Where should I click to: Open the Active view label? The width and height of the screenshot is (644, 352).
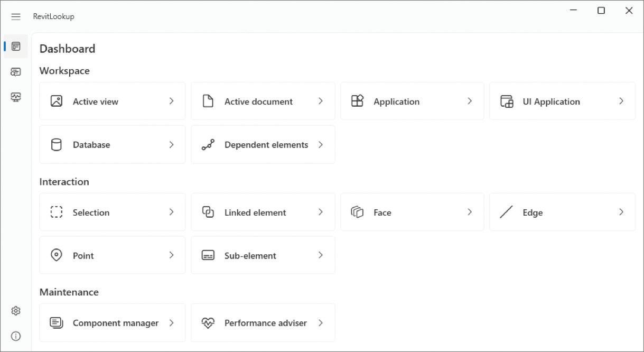coord(96,101)
